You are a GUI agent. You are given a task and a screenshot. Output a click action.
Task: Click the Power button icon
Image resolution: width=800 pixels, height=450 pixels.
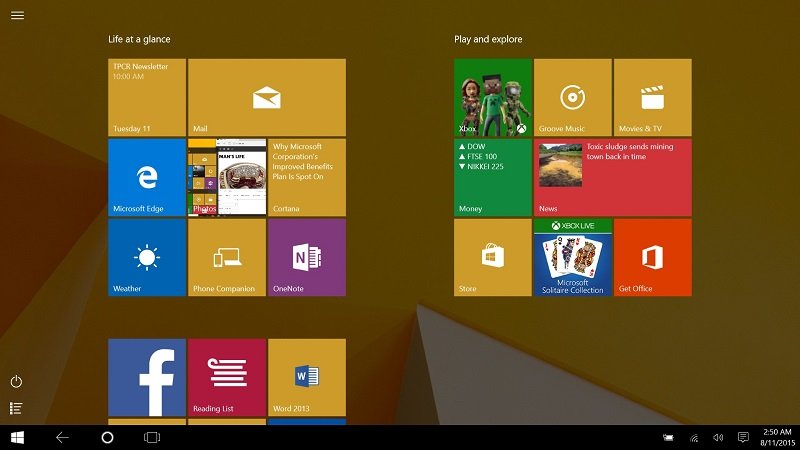click(x=16, y=382)
